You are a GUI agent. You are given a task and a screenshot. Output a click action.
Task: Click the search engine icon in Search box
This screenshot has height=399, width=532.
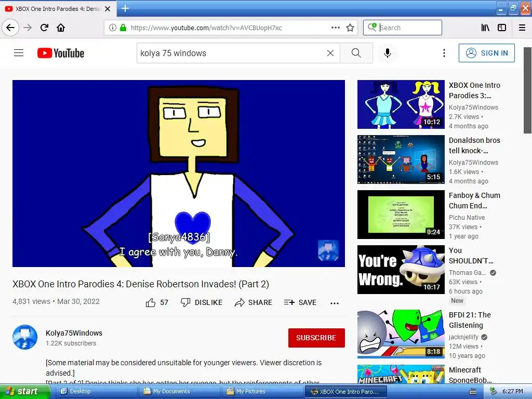click(x=372, y=27)
